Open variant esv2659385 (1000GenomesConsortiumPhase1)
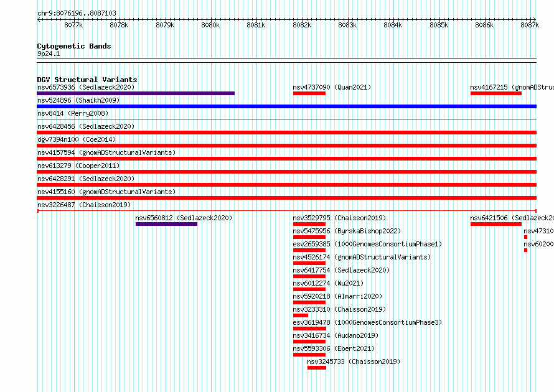Viewport: 554px width, 392px height. point(367,244)
